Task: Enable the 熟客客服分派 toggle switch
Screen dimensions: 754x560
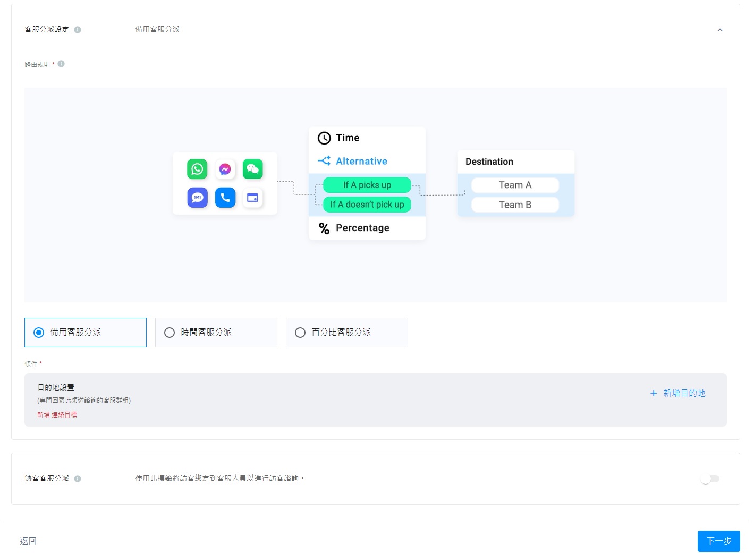Action: click(x=710, y=479)
